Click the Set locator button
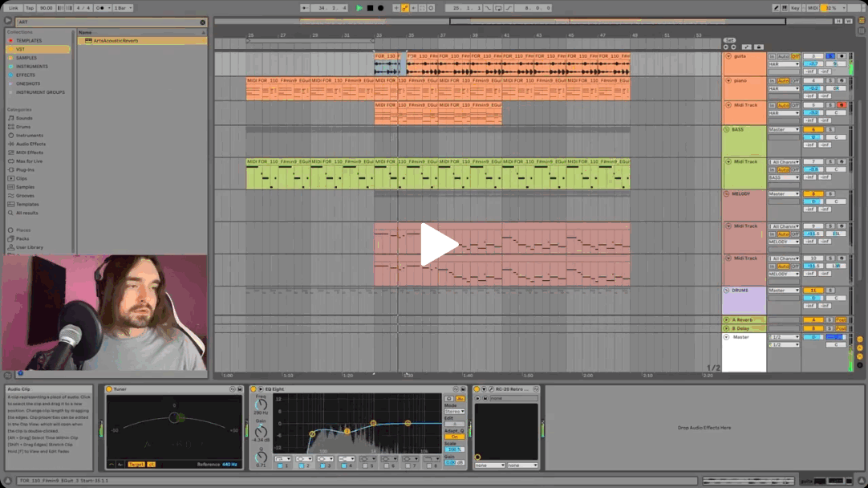This screenshot has height=488, width=868. point(729,40)
